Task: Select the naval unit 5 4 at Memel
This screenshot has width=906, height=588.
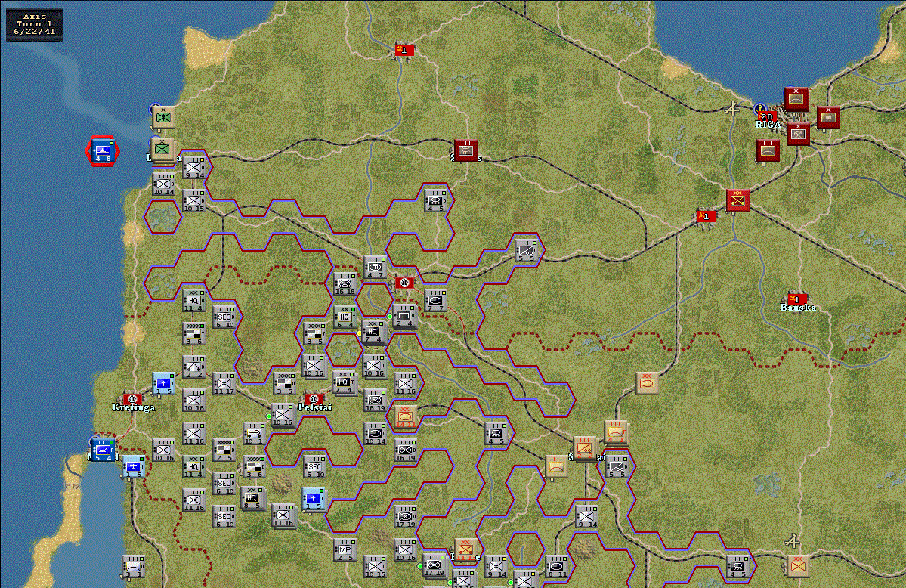Action: tap(103, 450)
